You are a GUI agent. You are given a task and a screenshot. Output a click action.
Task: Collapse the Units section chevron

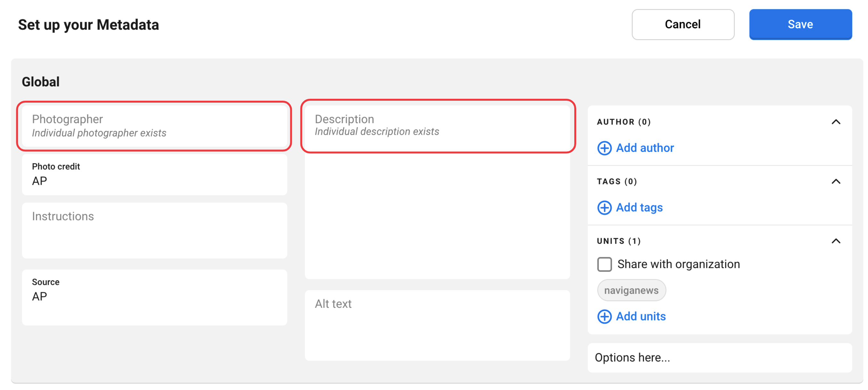836,241
